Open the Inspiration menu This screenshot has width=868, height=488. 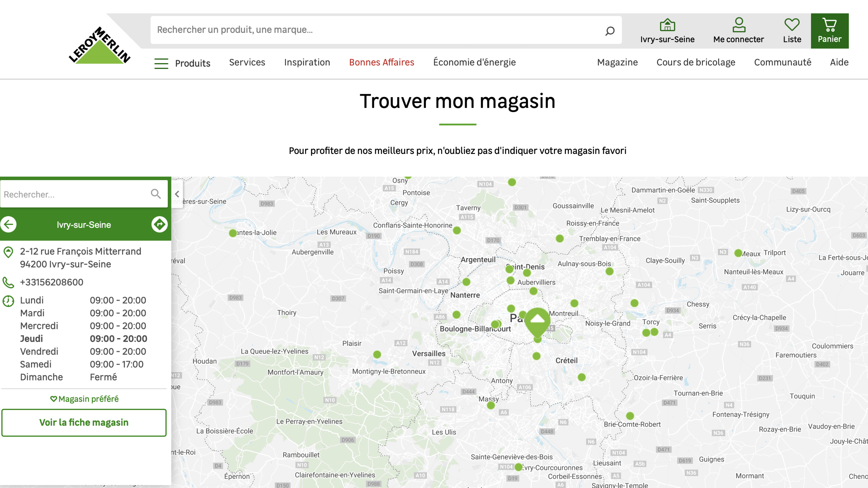coord(307,62)
